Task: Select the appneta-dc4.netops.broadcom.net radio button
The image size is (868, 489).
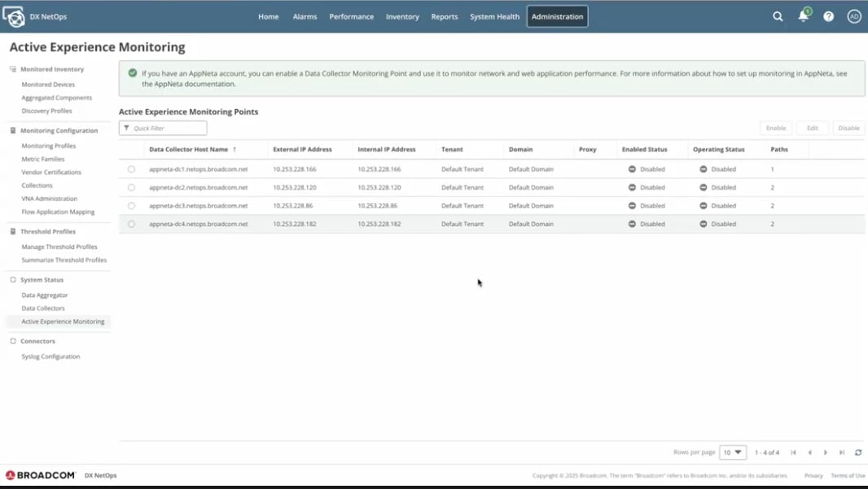Action: [x=131, y=224]
